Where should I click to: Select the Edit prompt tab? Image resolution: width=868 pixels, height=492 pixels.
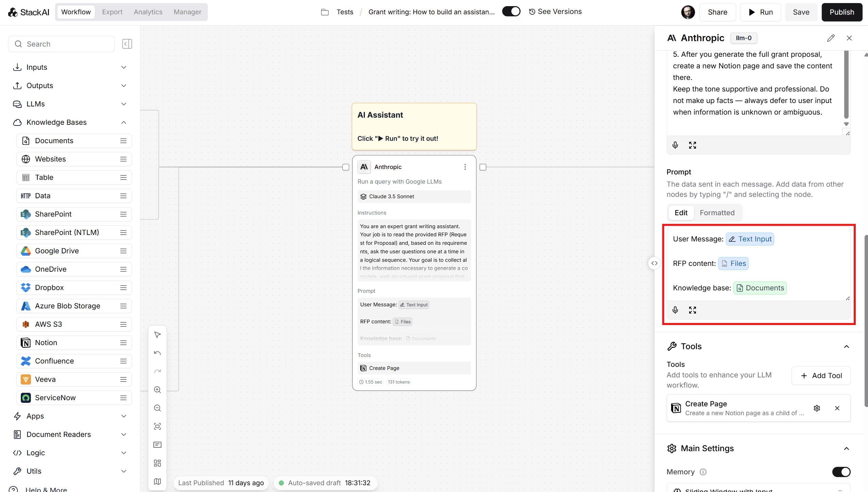681,213
